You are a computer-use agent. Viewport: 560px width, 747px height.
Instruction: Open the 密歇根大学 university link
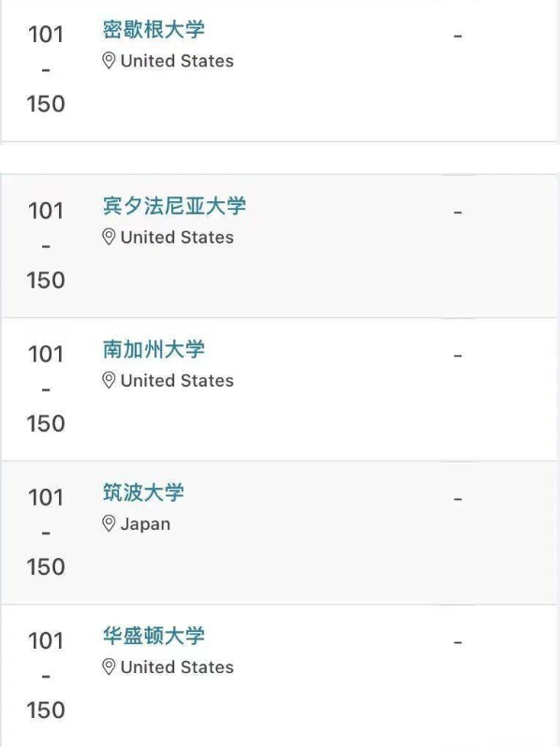pos(154,30)
